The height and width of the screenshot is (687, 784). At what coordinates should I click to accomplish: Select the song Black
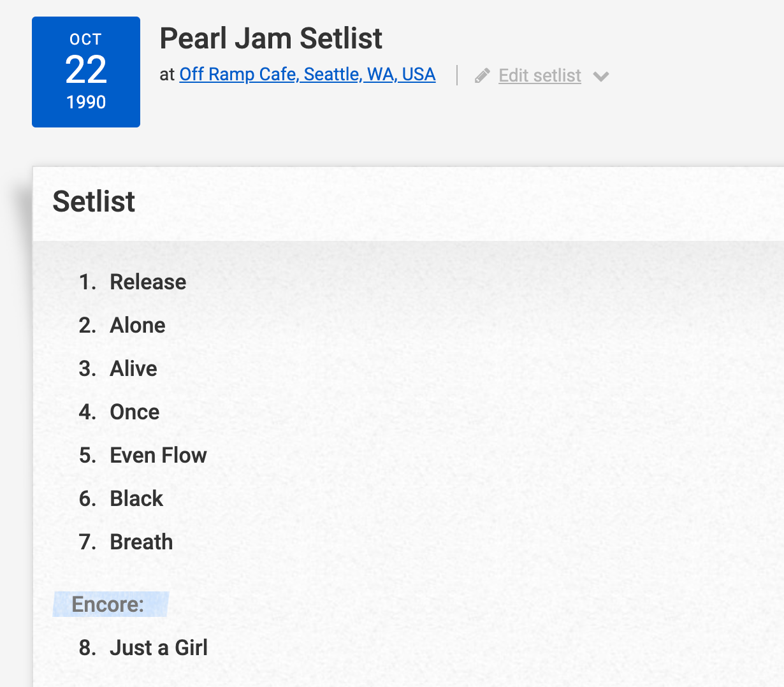click(x=136, y=498)
